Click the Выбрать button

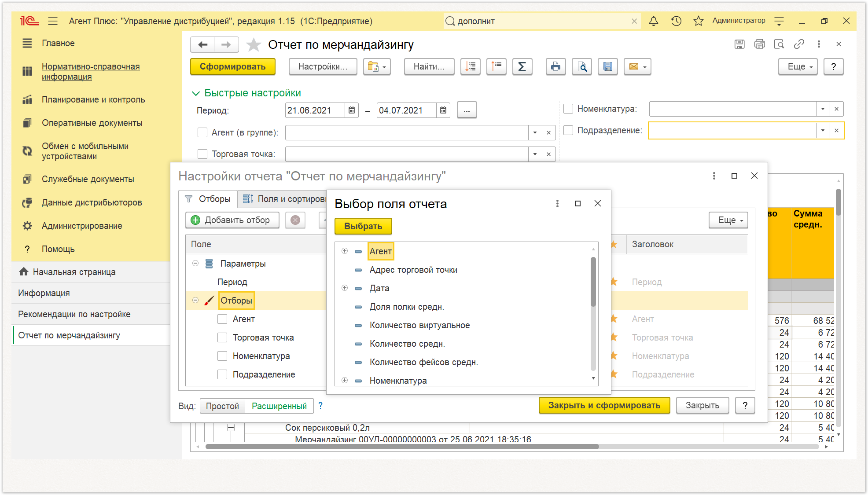363,226
